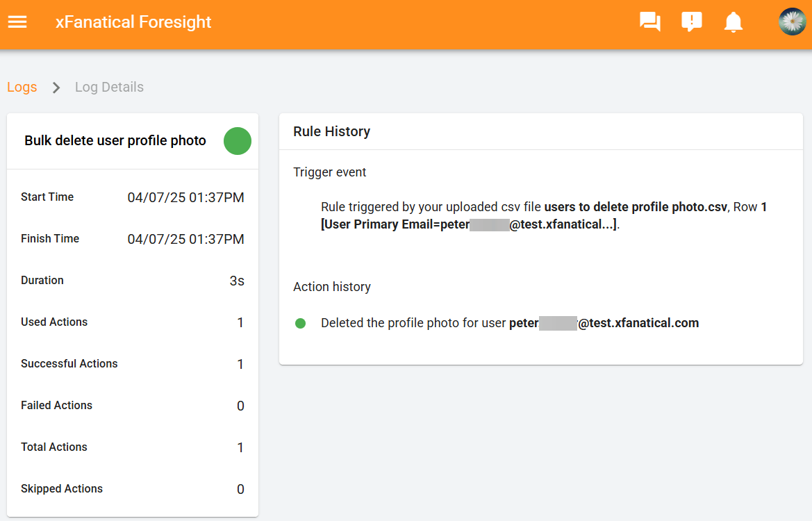Click the Total Actions label

54,447
